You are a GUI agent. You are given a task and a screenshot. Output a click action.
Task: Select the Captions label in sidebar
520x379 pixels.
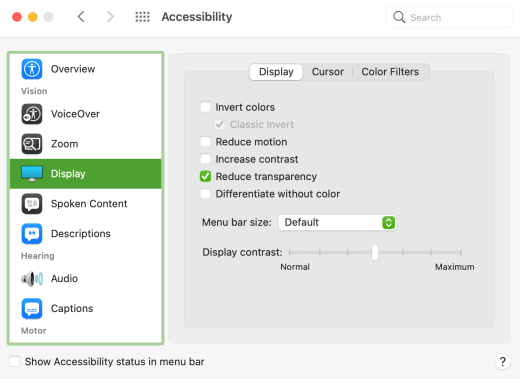pos(72,309)
